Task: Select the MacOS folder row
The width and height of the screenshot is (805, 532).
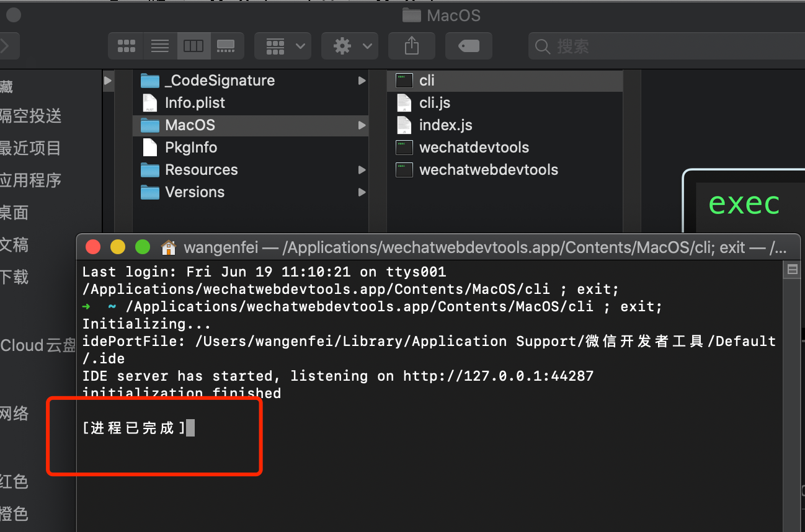Action: click(x=251, y=125)
